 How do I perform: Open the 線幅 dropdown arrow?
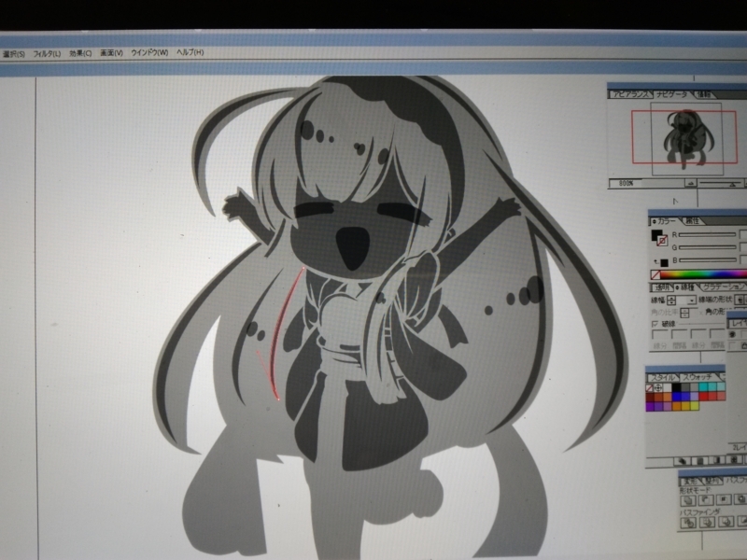[x=691, y=301]
